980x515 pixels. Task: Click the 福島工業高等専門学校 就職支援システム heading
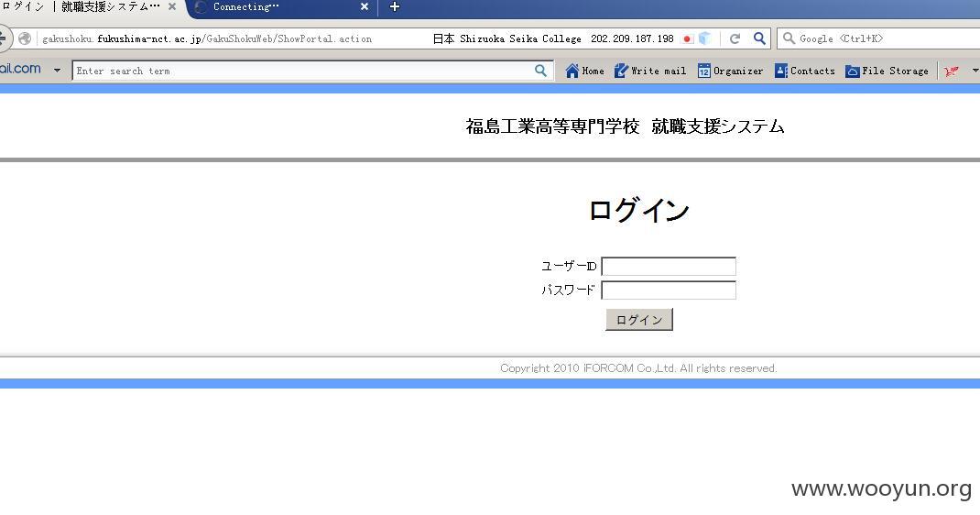point(625,126)
